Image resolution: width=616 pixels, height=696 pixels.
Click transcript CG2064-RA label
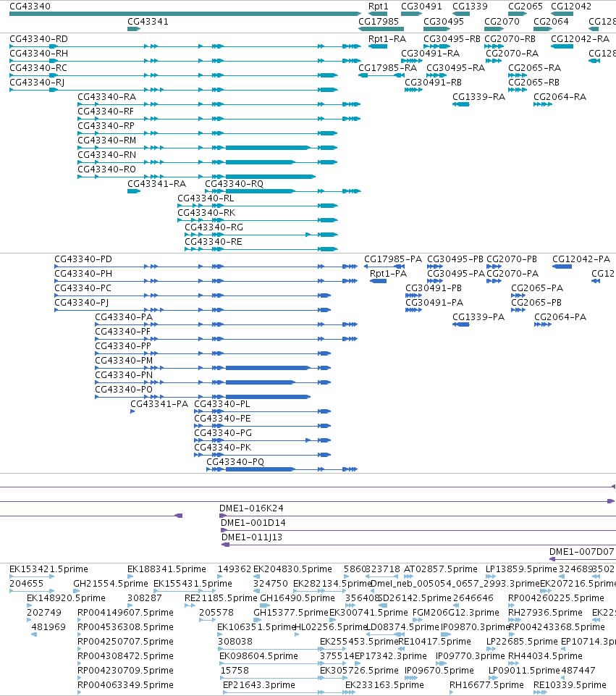[x=560, y=97]
